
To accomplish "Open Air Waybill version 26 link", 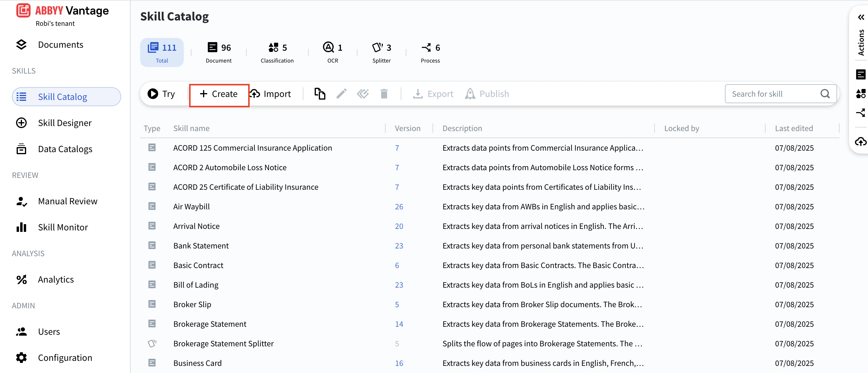I will tap(399, 206).
